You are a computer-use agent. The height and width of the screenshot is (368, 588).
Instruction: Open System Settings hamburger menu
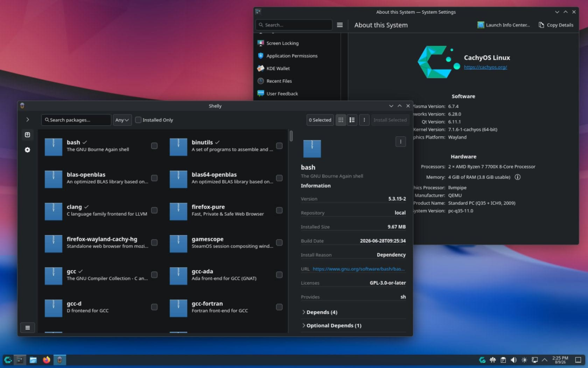tap(340, 25)
